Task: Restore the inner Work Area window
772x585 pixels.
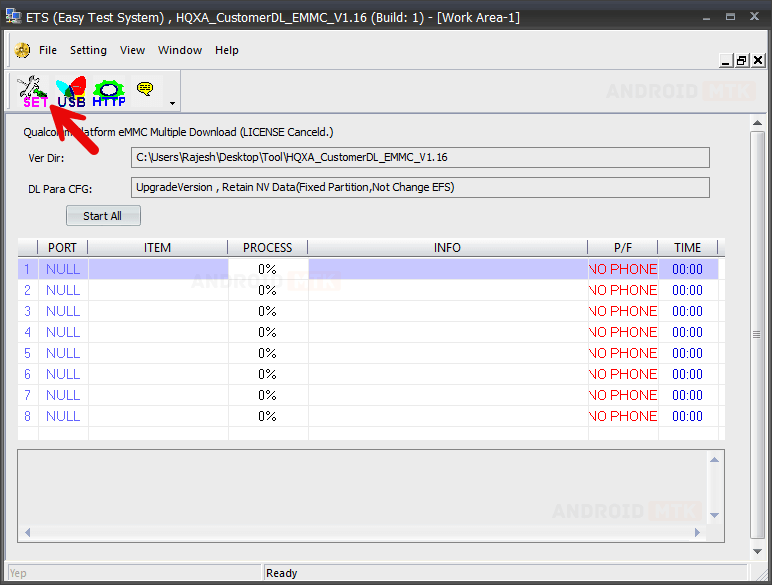Action: [742, 61]
